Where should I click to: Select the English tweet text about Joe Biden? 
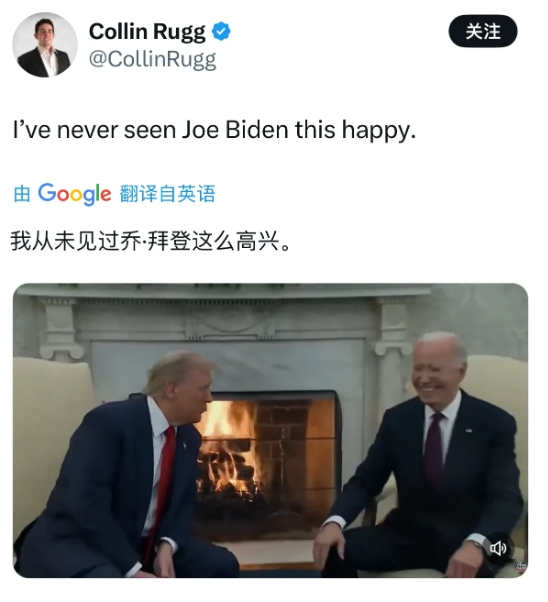(x=215, y=131)
